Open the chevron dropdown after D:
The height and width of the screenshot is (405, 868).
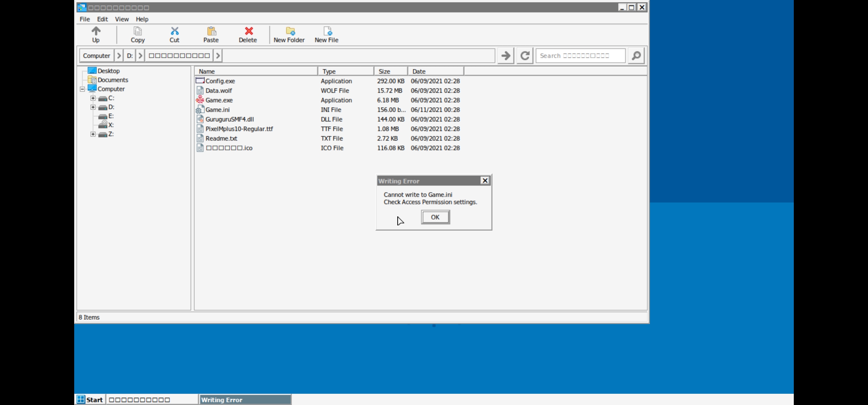coord(141,56)
